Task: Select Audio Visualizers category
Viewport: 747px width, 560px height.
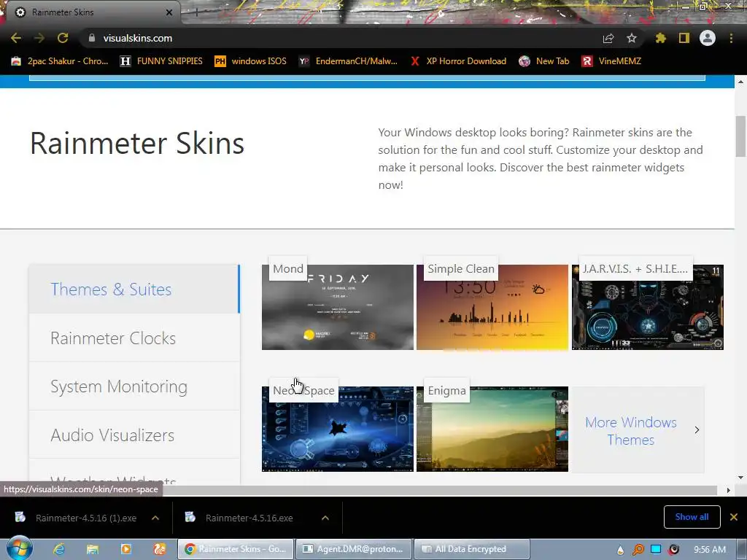Action: (x=134, y=435)
